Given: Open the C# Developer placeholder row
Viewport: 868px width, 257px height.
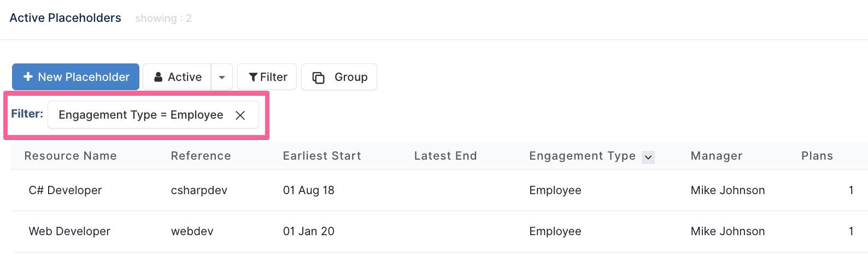Looking at the screenshot, I should coord(439,190).
